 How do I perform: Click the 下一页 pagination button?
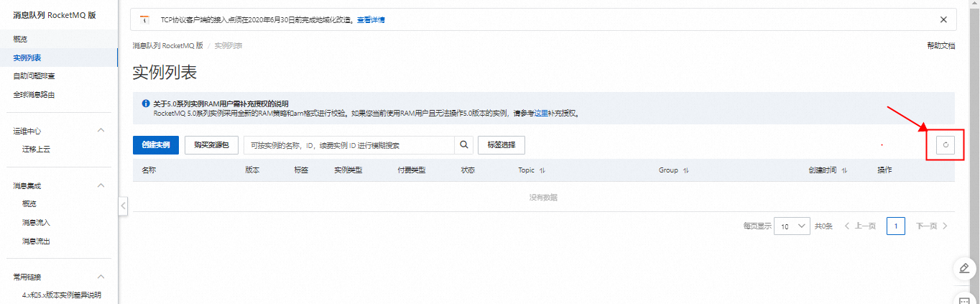click(932, 226)
